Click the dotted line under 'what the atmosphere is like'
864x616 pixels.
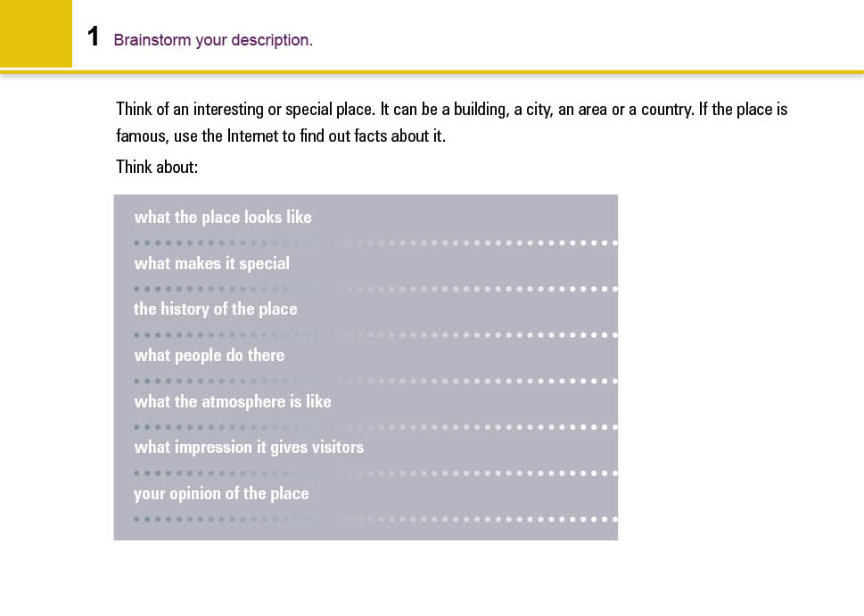point(374,427)
